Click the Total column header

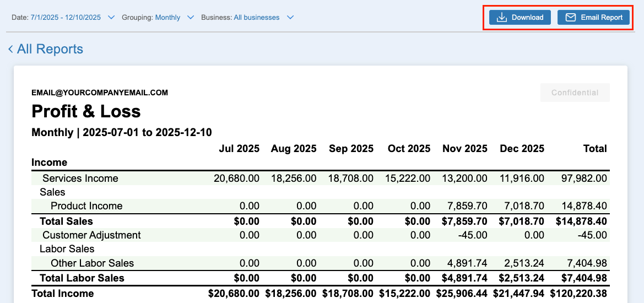click(594, 149)
